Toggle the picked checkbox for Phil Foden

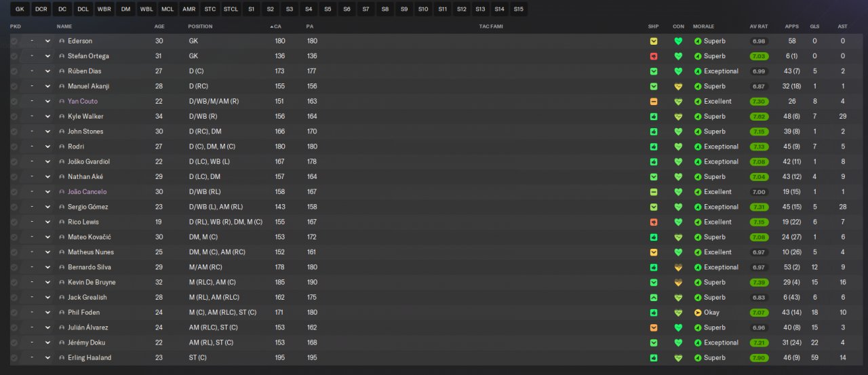click(x=14, y=313)
